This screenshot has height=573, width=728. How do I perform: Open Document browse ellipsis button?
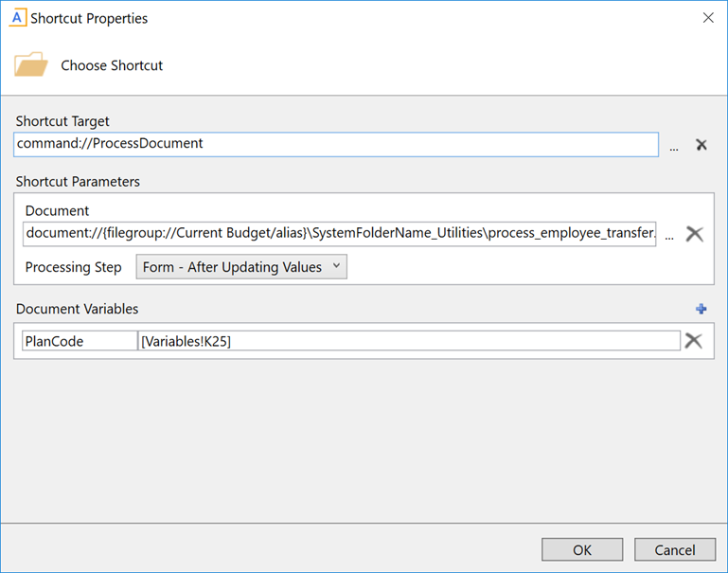669,235
